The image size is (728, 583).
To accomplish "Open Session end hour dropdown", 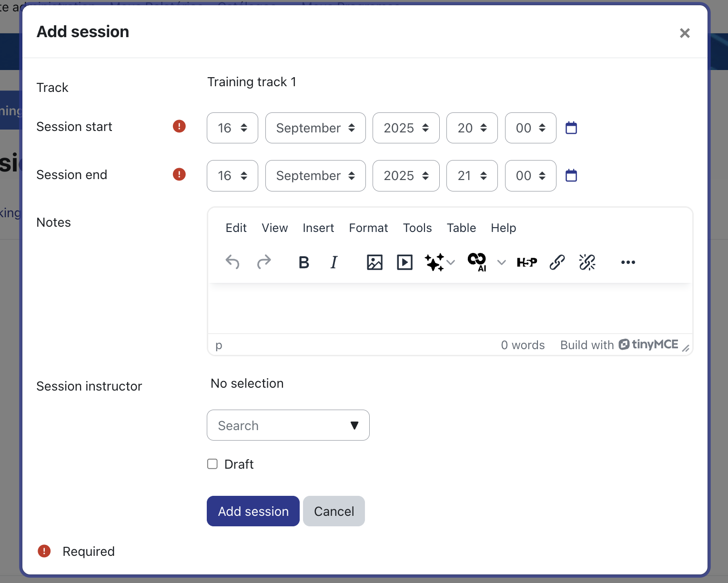I will (472, 176).
